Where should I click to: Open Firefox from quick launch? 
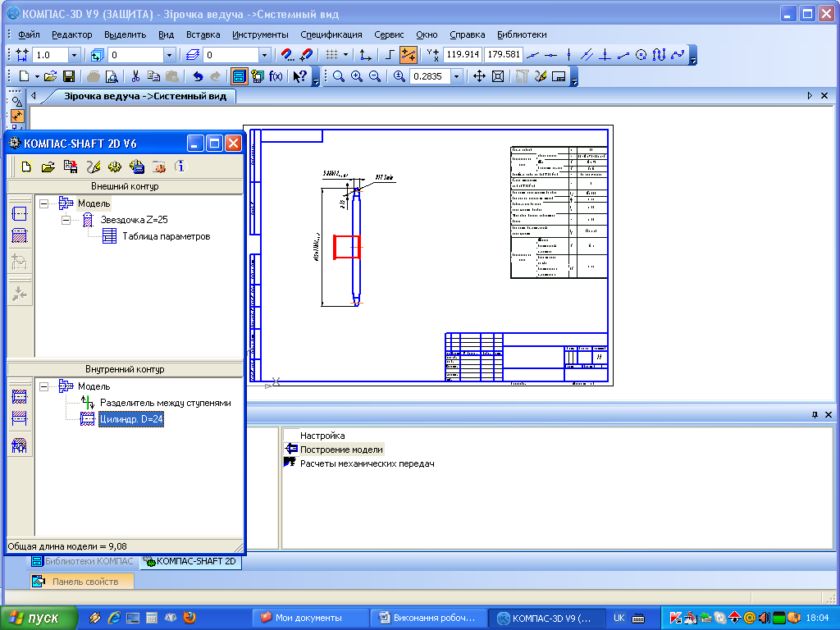pyautogui.click(x=189, y=618)
